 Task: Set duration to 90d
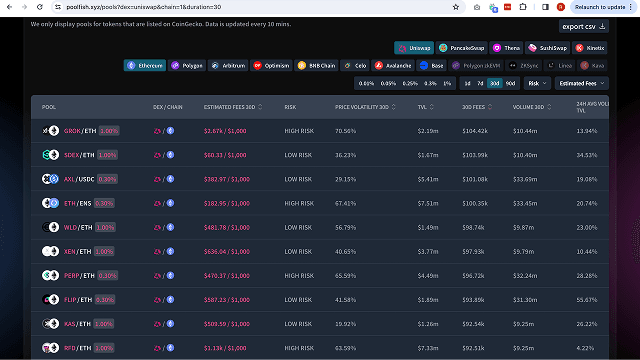(510, 83)
